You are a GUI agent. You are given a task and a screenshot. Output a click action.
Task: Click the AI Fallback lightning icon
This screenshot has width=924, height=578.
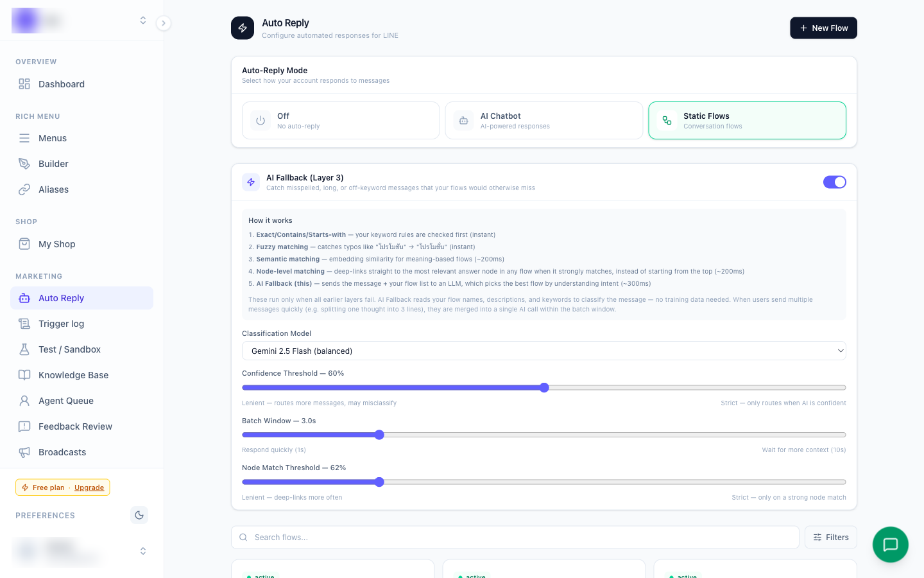[x=251, y=182]
